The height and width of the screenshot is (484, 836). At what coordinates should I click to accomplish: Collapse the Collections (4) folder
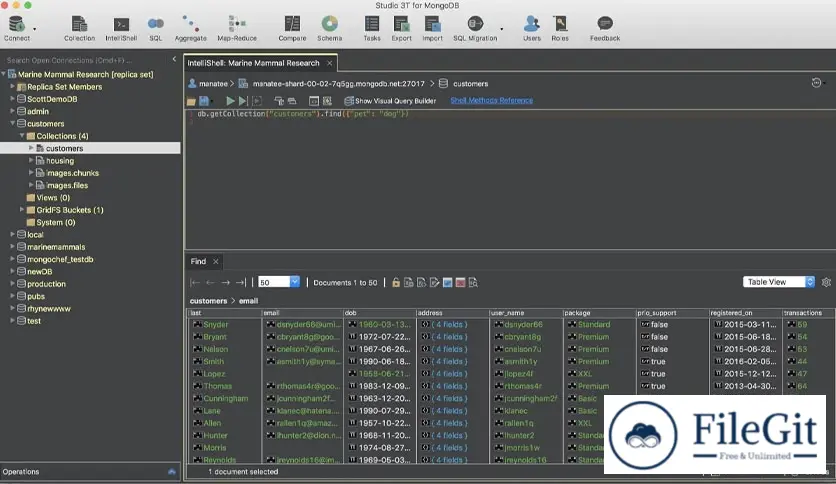click(x=22, y=135)
